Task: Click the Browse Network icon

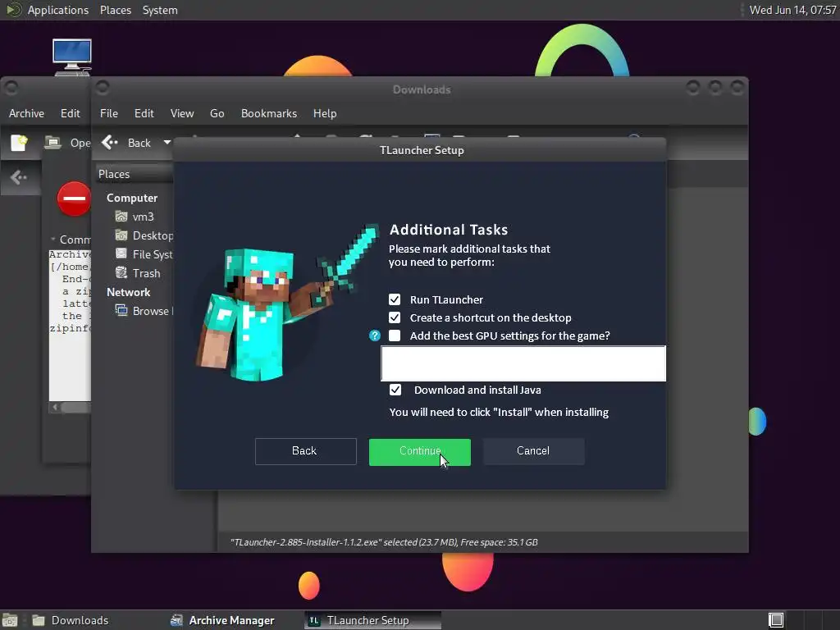Action: [121, 311]
